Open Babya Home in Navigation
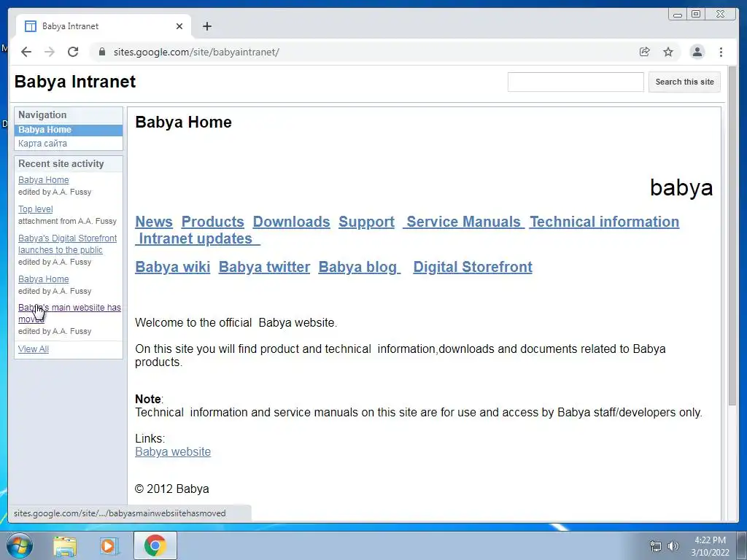Viewport: 747px width, 560px height. coord(69,130)
